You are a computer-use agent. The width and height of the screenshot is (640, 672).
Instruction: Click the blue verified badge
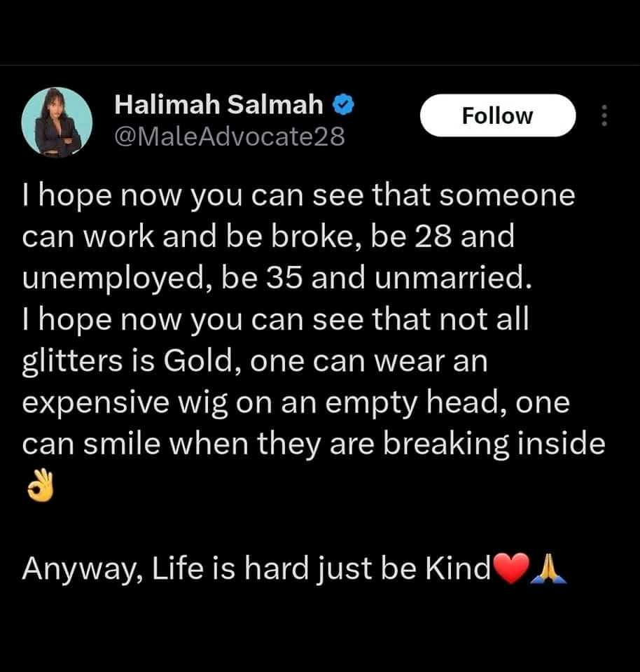343,105
